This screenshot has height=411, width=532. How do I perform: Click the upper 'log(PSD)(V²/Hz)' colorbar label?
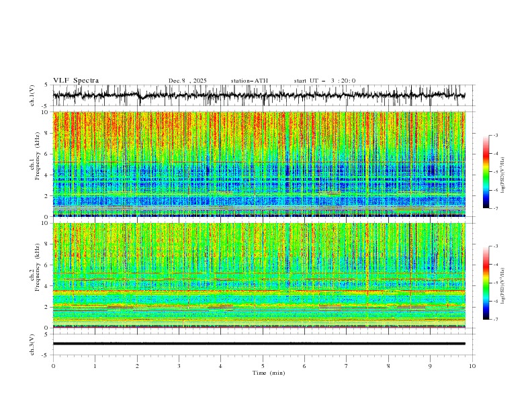point(503,175)
